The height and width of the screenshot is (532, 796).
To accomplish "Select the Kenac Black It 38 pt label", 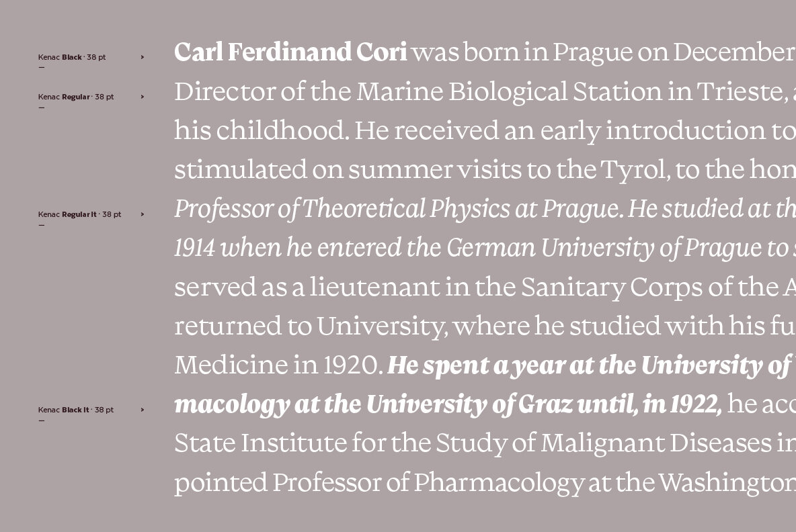I will click(x=76, y=410).
